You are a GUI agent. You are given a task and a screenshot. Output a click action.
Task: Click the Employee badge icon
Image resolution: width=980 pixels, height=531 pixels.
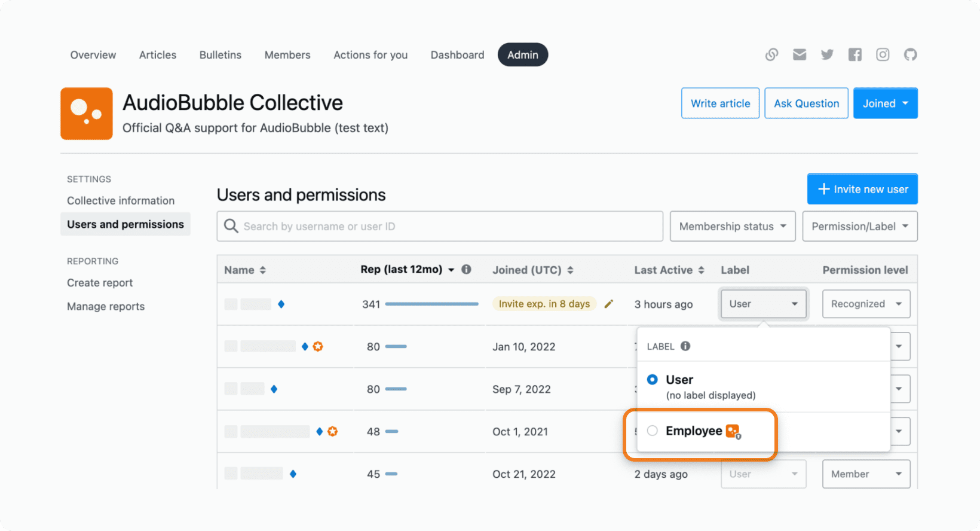coord(733,431)
